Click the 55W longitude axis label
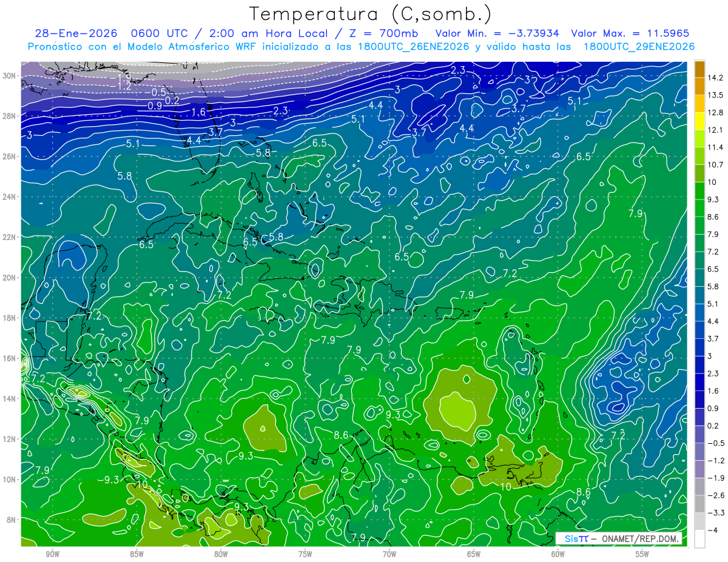728x562 pixels. [642, 554]
